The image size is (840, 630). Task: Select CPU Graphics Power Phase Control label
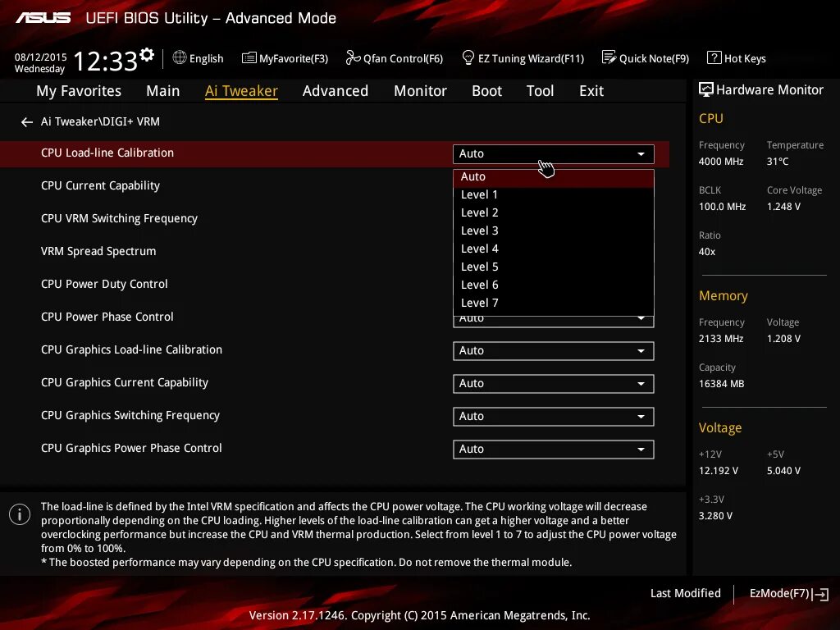(131, 448)
